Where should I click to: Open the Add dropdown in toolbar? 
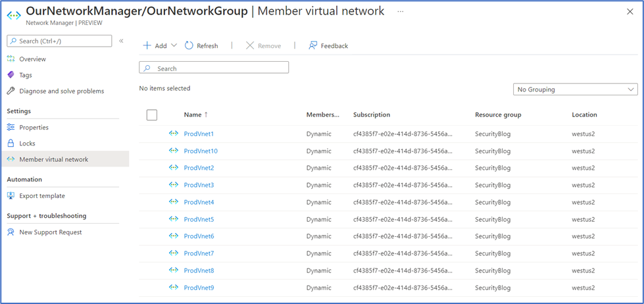160,45
